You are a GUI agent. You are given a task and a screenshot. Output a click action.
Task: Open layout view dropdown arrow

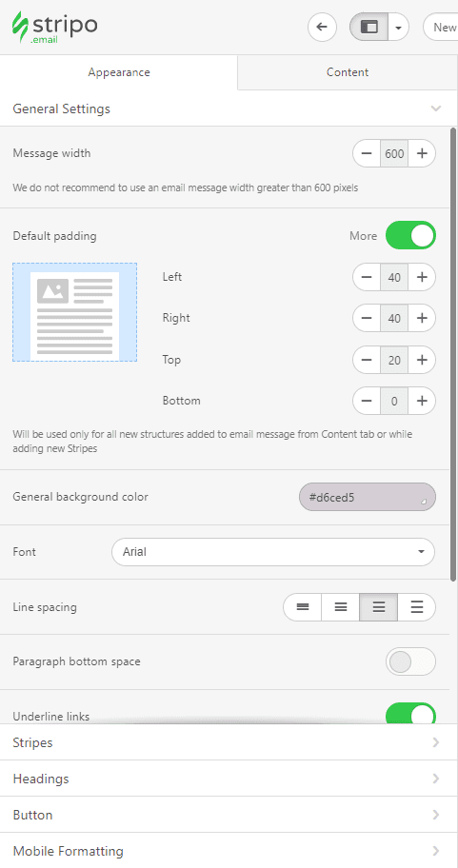399,27
